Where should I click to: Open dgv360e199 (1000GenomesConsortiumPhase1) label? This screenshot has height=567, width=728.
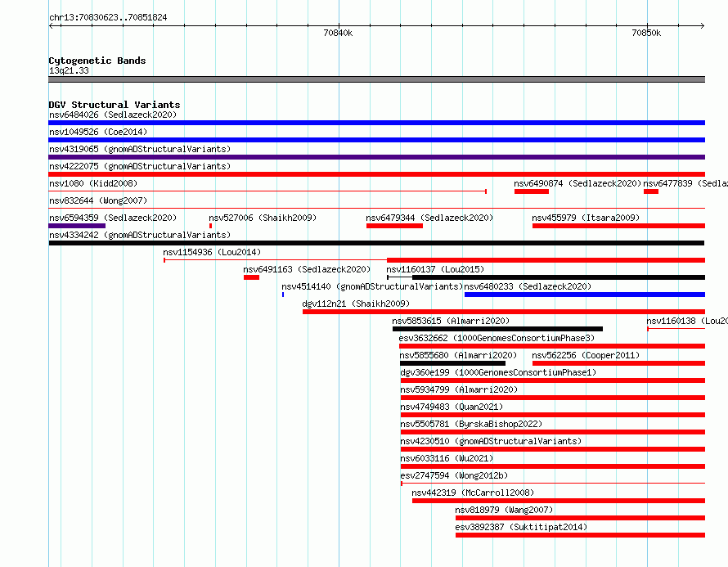(x=498, y=372)
